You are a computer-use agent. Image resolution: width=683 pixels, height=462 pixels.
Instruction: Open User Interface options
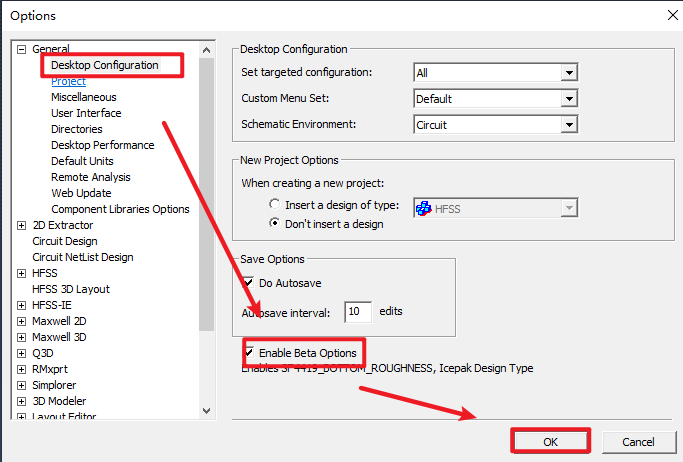tap(86, 113)
